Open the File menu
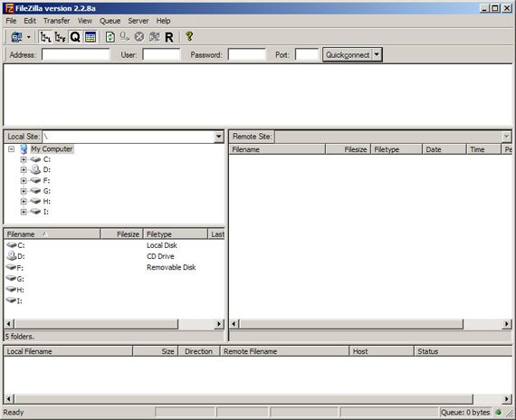The width and height of the screenshot is (516, 420). pos(11,21)
